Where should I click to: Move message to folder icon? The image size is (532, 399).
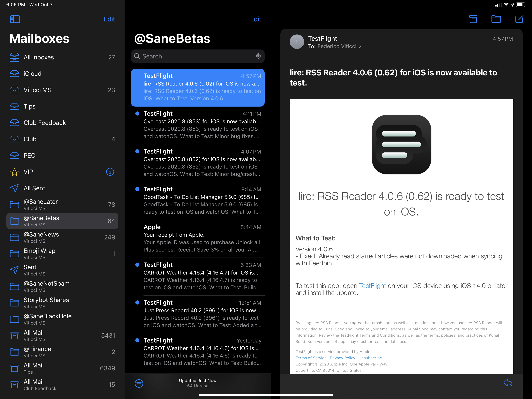(x=496, y=19)
